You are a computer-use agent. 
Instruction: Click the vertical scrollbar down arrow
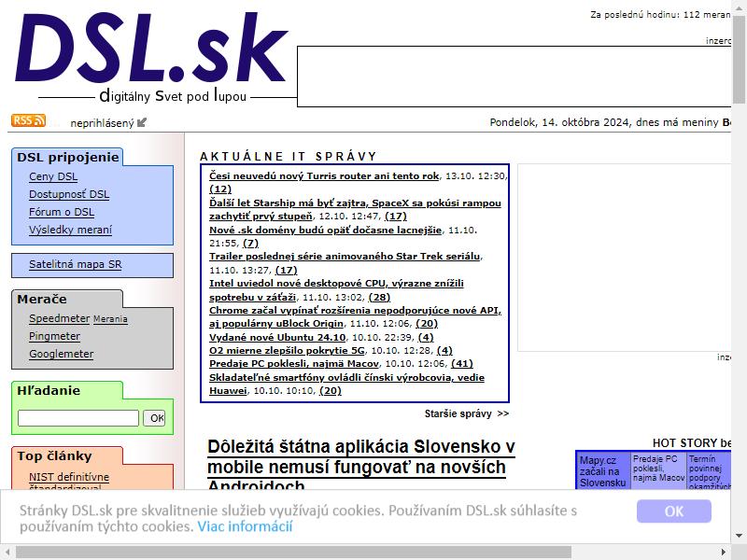[739, 536]
